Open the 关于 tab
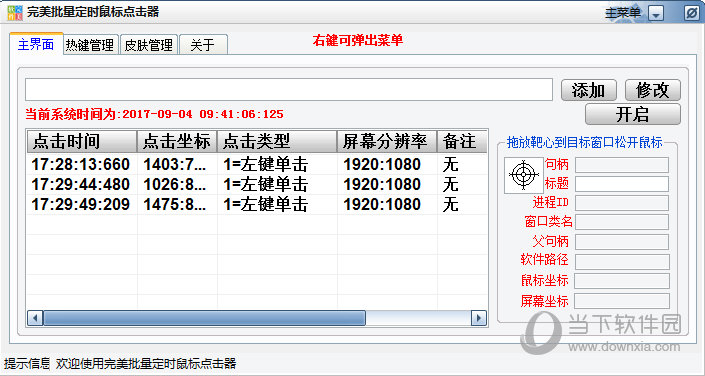The image size is (705, 376). coord(203,45)
